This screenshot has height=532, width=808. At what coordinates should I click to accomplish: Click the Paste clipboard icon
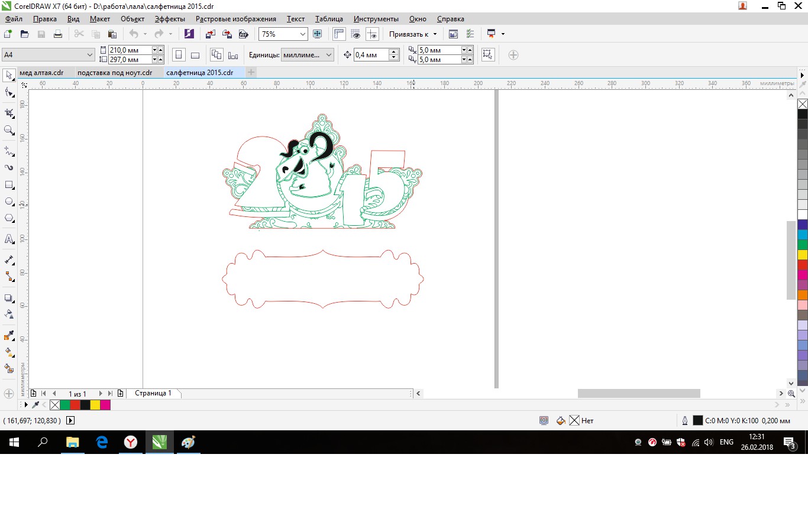point(112,34)
